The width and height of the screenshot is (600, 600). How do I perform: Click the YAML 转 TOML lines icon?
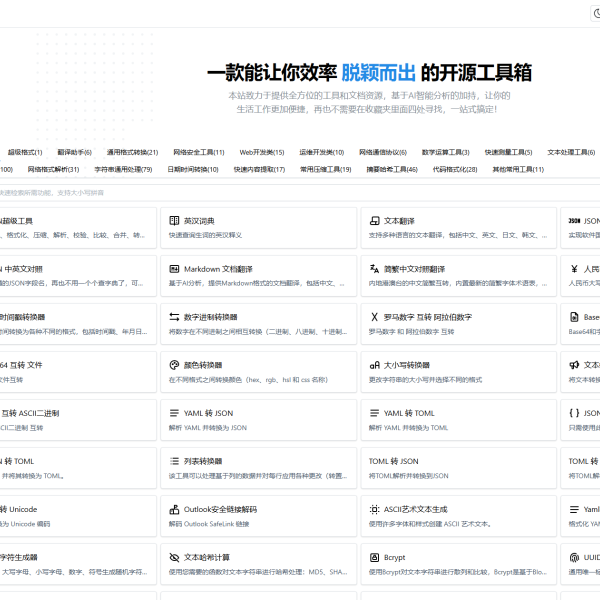click(x=374, y=413)
